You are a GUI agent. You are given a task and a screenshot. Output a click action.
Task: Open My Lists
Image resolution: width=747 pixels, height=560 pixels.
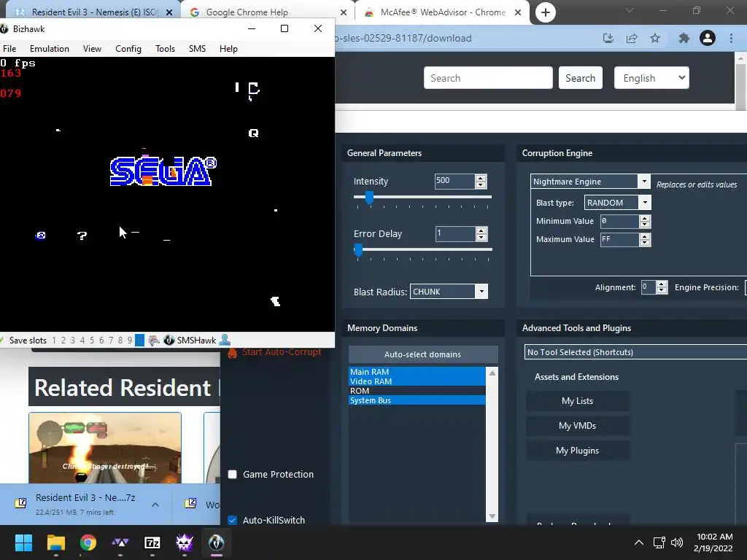pyautogui.click(x=578, y=401)
